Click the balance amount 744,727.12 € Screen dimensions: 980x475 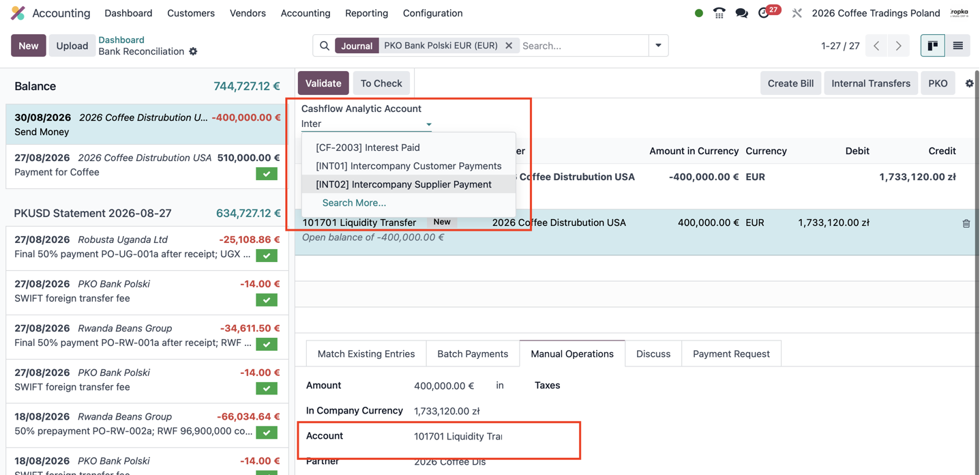pos(247,86)
